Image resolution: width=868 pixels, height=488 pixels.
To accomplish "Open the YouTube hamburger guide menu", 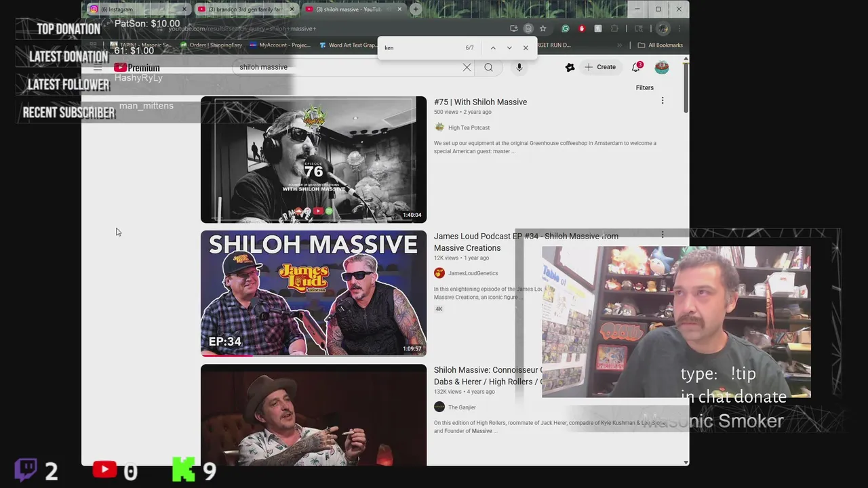I will 98,68.
